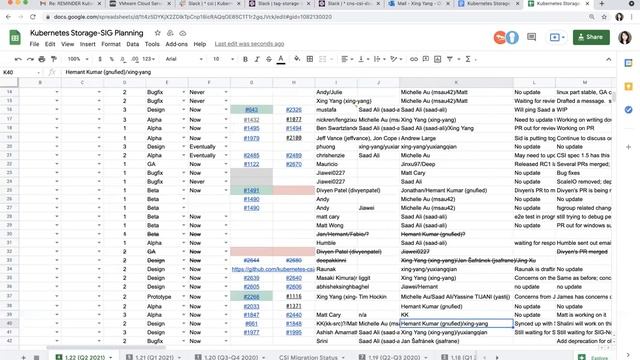Open the text wrapping dropdown
The height and width of the screenshot is (360, 640).
pos(379,59)
